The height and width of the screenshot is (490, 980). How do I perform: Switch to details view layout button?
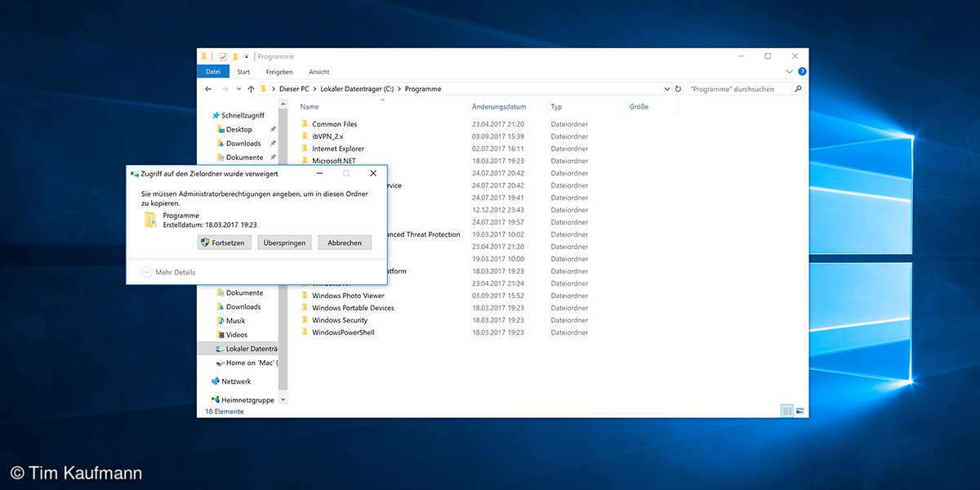(x=786, y=411)
